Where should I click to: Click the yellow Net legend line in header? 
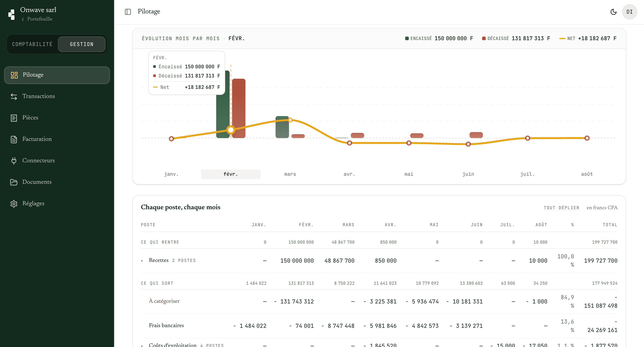click(x=562, y=38)
